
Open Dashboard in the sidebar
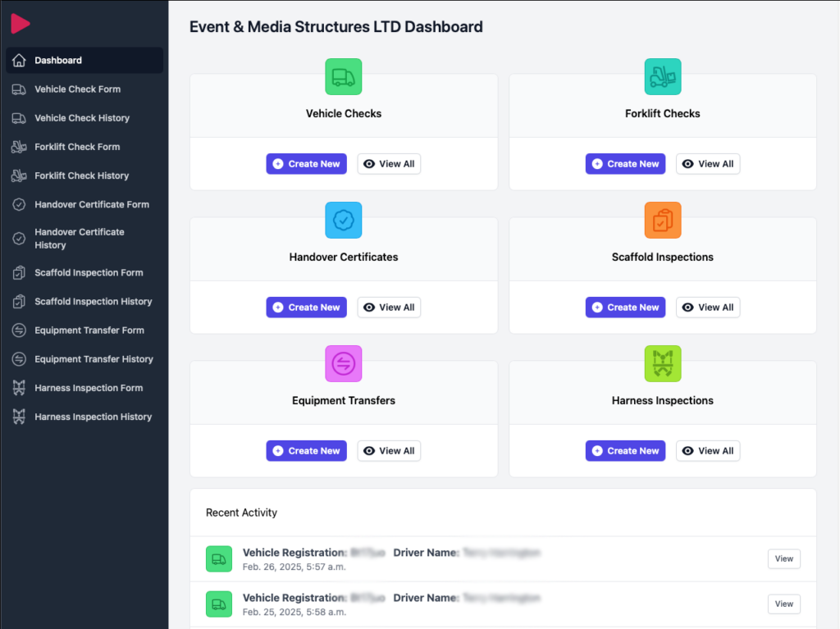tap(58, 61)
